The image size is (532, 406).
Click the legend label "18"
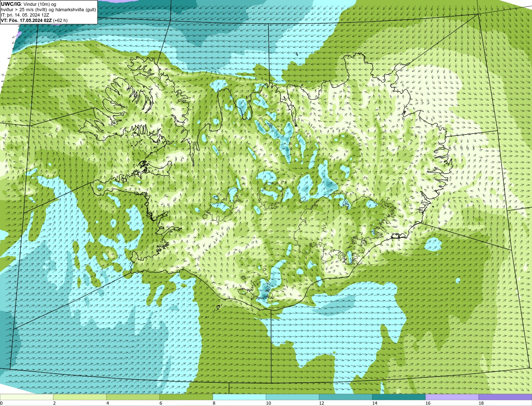point(481,403)
